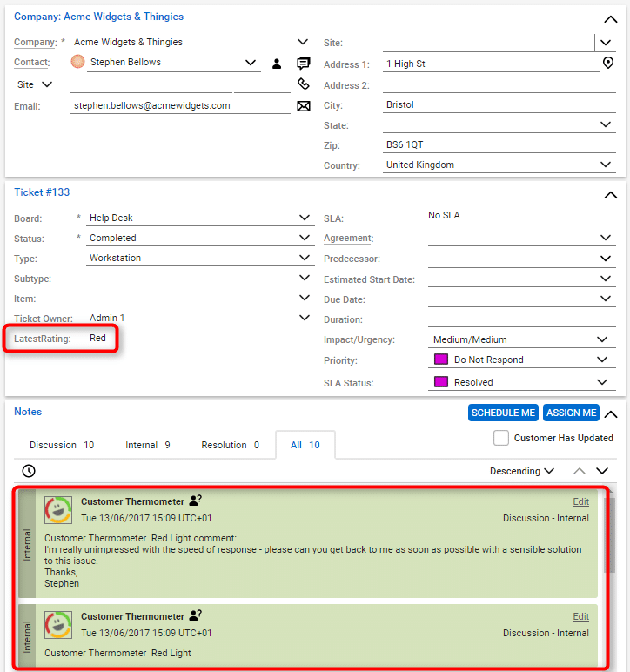This screenshot has height=672, width=630.
Task: Click the Zip field BS6 1QT
Action: pos(499,144)
